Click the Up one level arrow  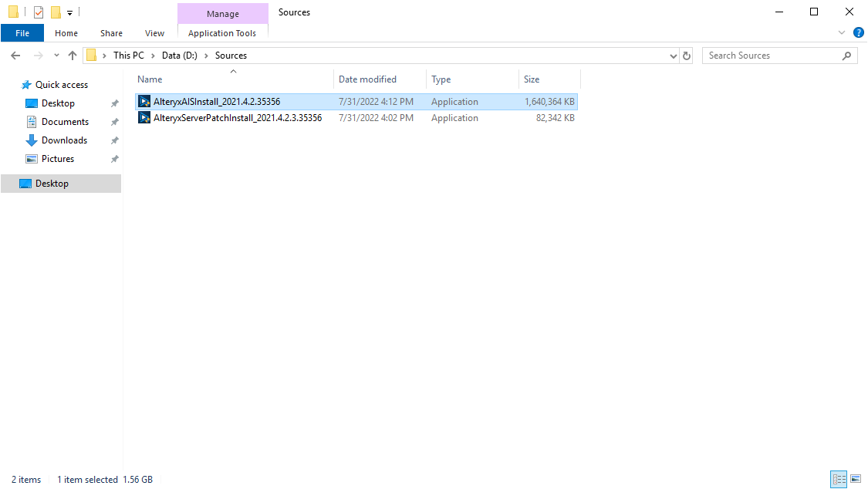73,55
